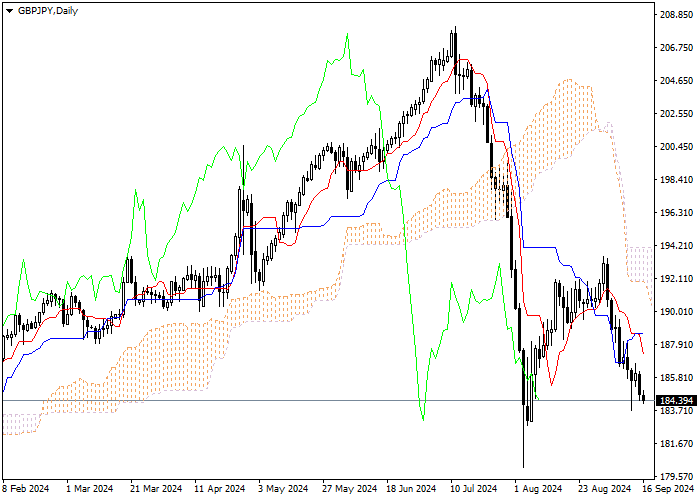Click the current price label 184.394
700x500 pixels.
click(676, 400)
